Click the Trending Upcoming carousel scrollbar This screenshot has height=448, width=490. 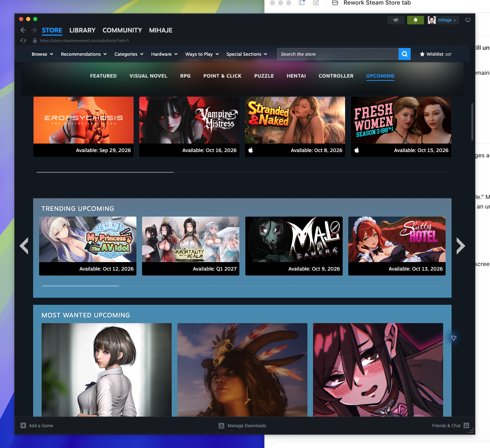point(80,286)
